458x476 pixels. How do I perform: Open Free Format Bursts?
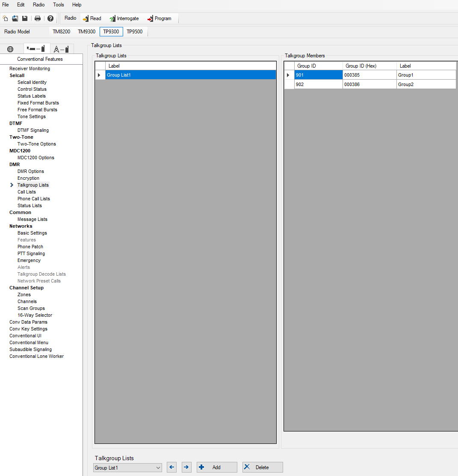point(37,110)
